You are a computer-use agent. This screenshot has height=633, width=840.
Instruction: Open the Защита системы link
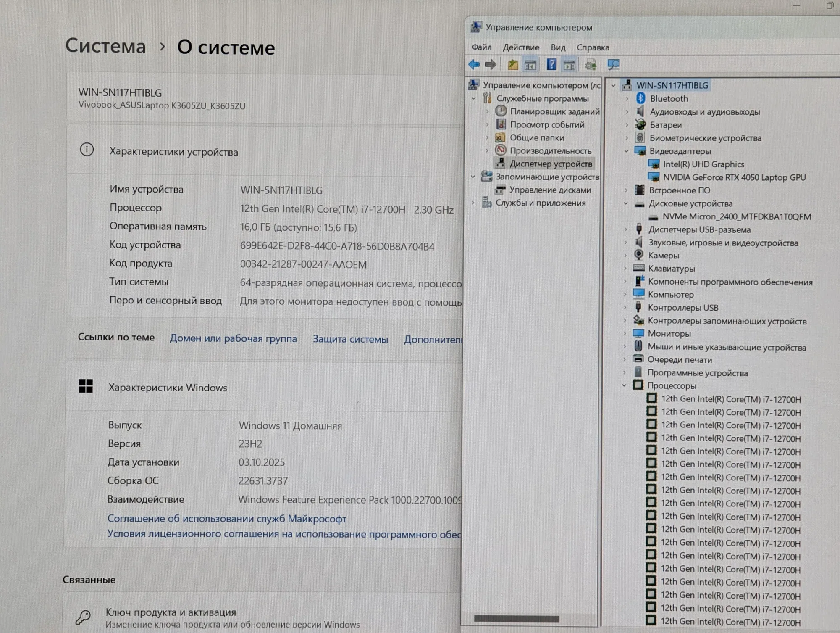[350, 339]
